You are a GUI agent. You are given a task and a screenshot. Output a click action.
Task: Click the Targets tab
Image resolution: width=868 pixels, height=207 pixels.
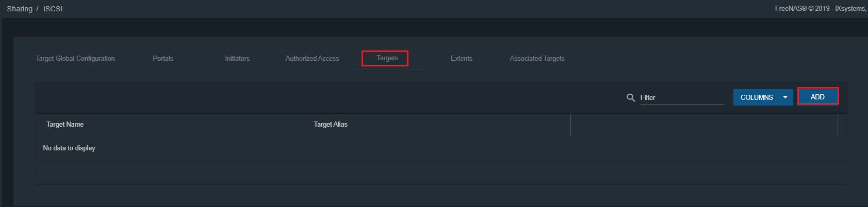(x=387, y=58)
